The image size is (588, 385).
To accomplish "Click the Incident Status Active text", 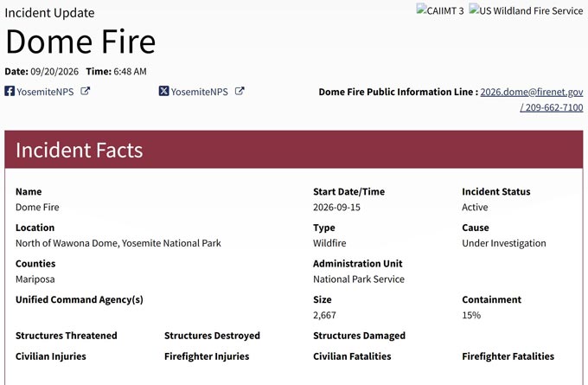I will (475, 207).
